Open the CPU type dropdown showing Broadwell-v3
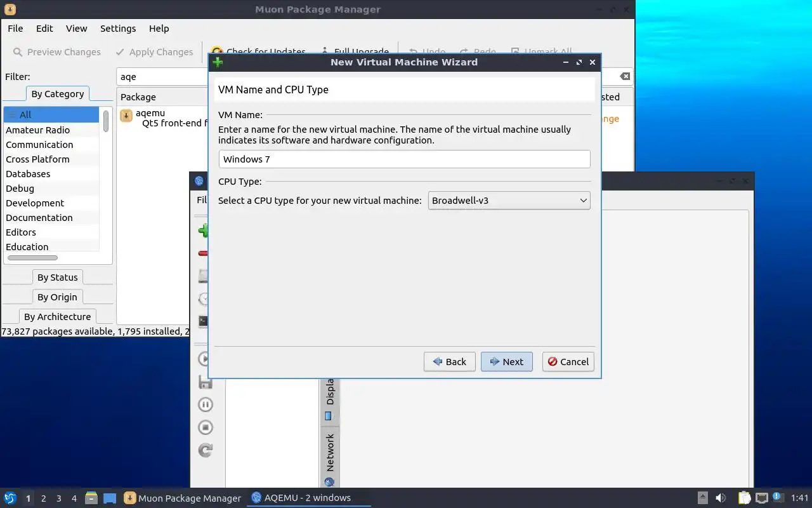The height and width of the screenshot is (508, 812). point(509,201)
